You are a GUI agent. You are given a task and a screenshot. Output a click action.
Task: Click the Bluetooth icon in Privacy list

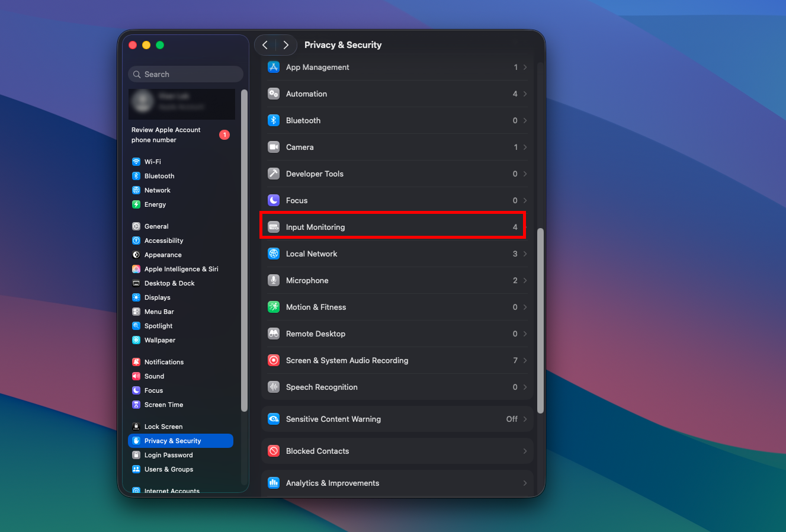pos(273,120)
